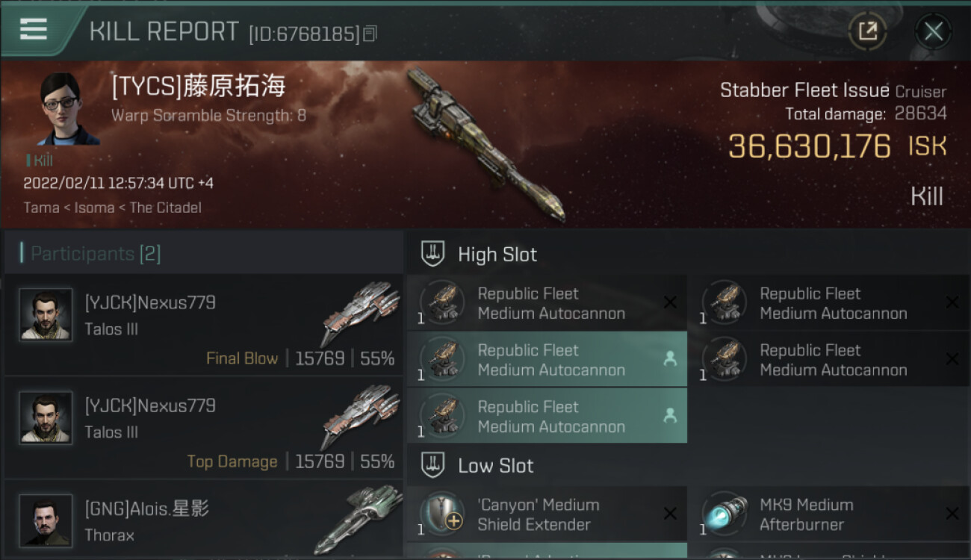Select the highlighted third-row Republic Fleet Medium Autocannon
The width and height of the screenshot is (971, 560).
click(x=547, y=417)
